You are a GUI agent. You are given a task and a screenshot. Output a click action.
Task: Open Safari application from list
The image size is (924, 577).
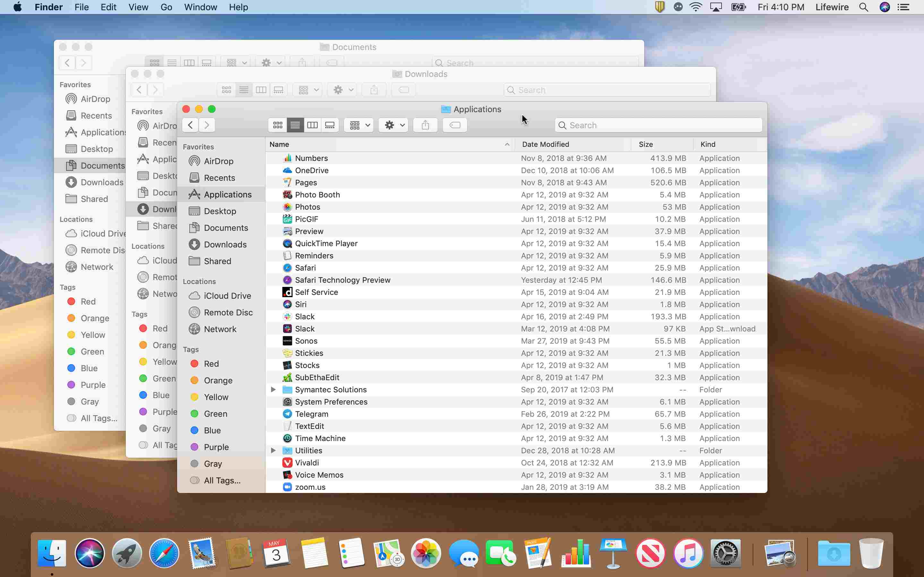point(305,267)
